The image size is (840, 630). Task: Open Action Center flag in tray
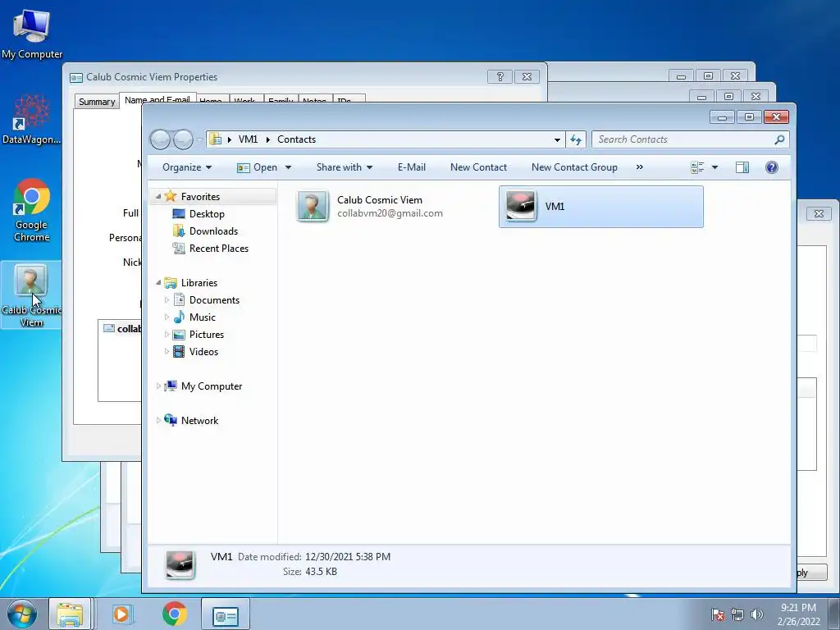(x=717, y=614)
